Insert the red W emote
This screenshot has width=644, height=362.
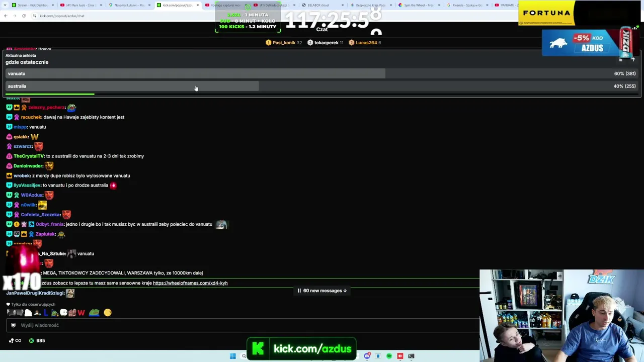click(81, 313)
